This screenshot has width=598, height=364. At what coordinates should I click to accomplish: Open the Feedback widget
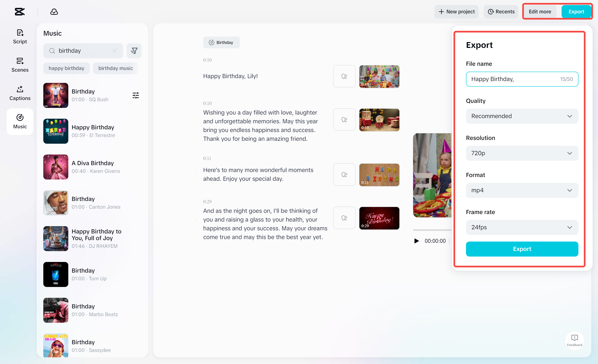[x=574, y=340]
